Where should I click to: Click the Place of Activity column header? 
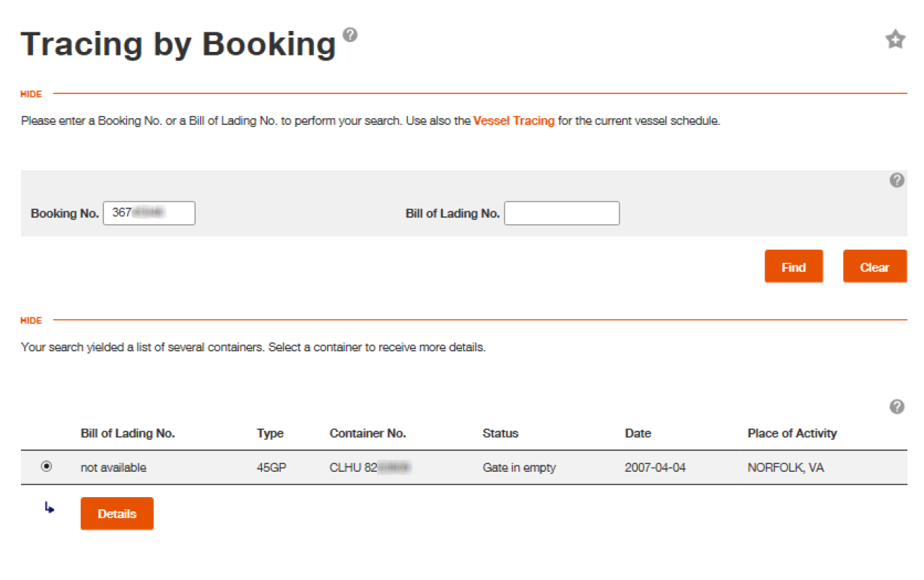[x=792, y=433]
